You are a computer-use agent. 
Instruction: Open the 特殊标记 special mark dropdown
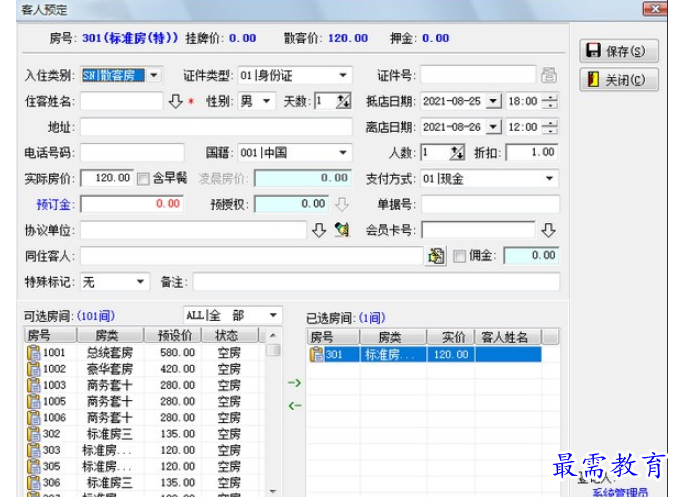click(x=138, y=282)
